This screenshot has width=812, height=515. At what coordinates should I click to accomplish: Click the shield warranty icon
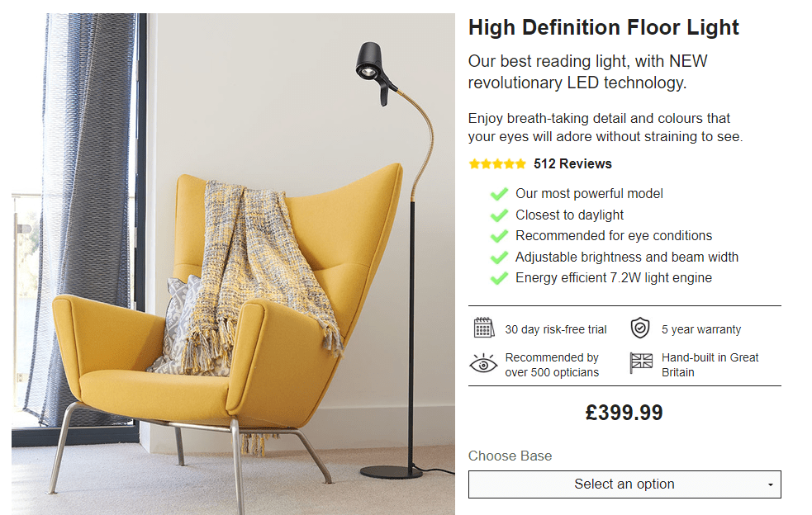point(640,328)
